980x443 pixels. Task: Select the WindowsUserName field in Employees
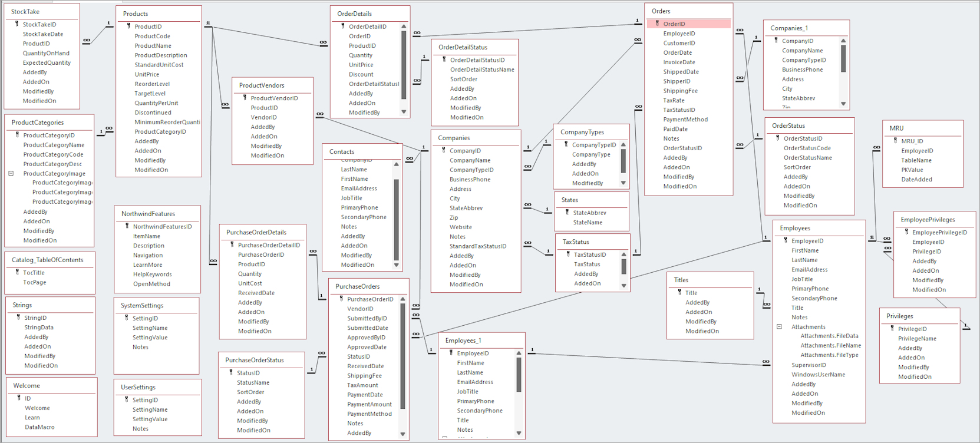point(819,374)
